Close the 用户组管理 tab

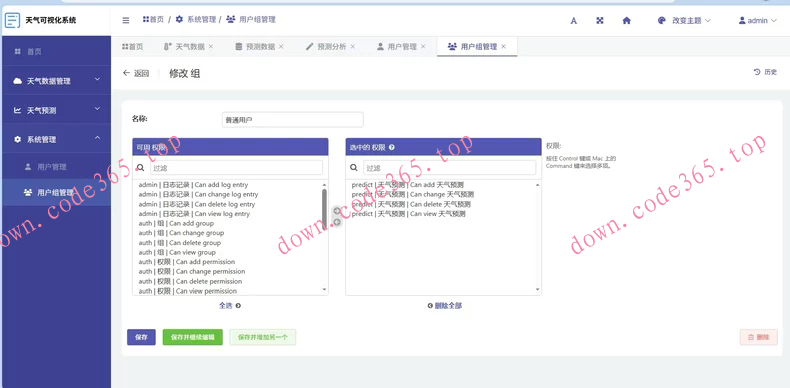click(503, 46)
